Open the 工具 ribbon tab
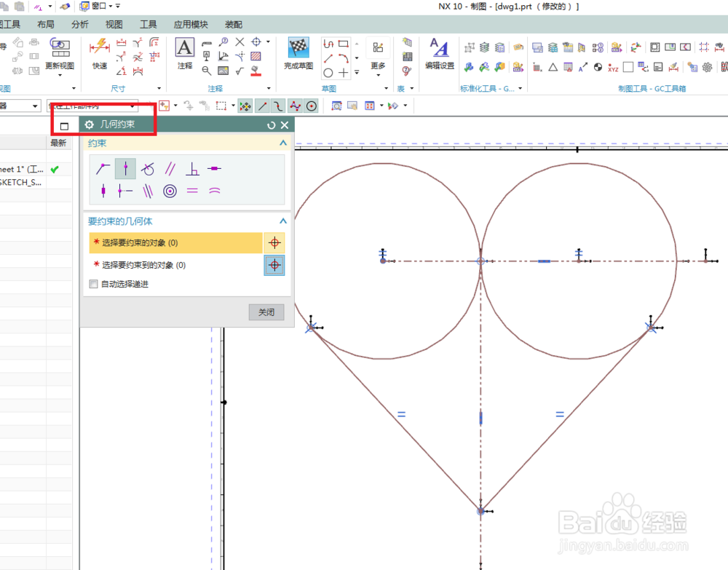The image size is (728, 570). (x=148, y=25)
